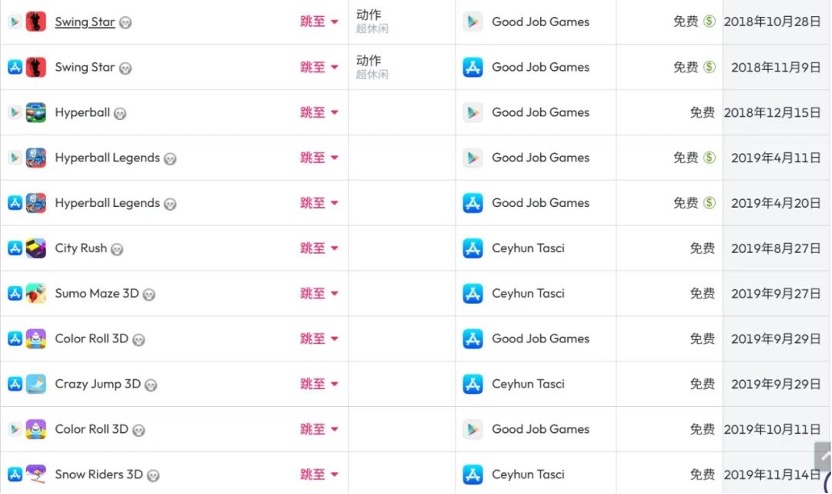Viewport: 832px width, 494px height.
Task: Click the App Store icon before Crazy Jump 3D
Action: [x=15, y=384]
